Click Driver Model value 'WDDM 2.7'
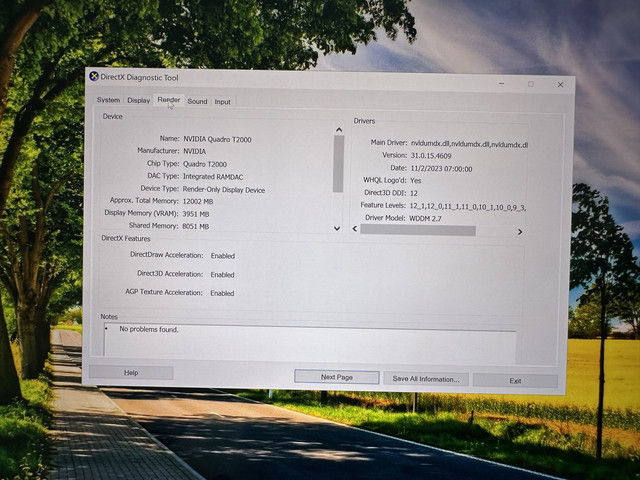The image size is (640, 480). [x=425, y=218]
